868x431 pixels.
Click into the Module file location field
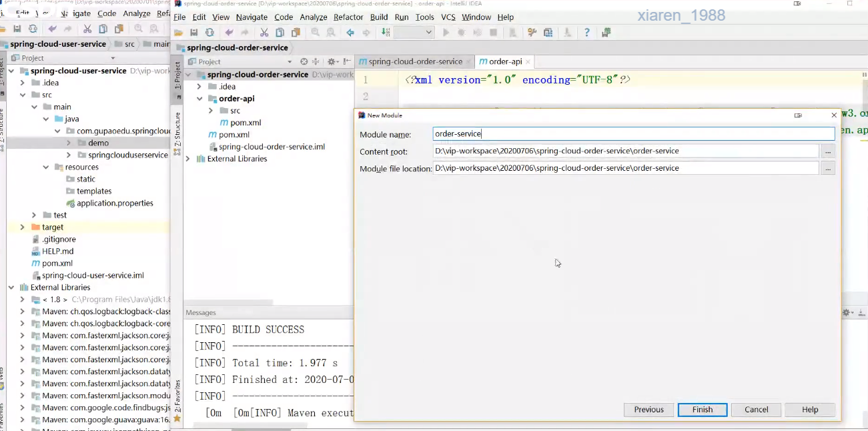[x=626, y=169]
